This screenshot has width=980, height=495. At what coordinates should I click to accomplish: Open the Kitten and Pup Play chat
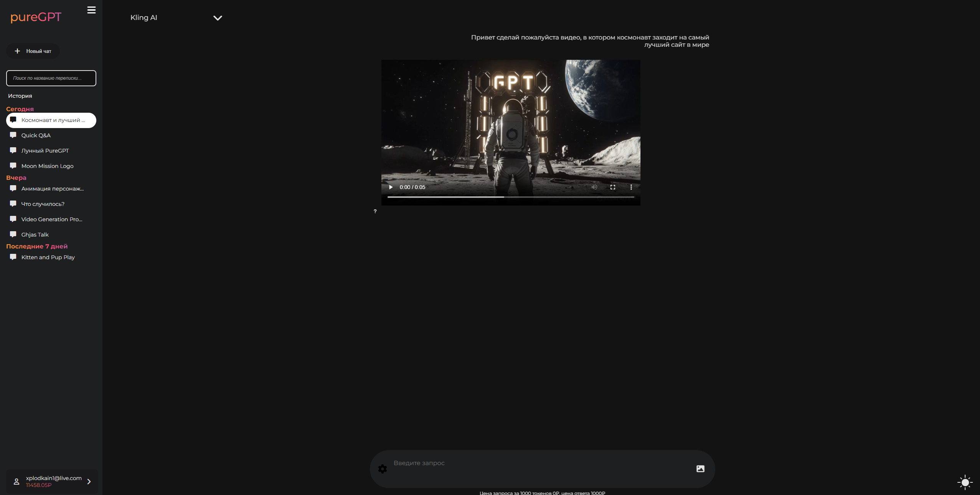[48, 257]
